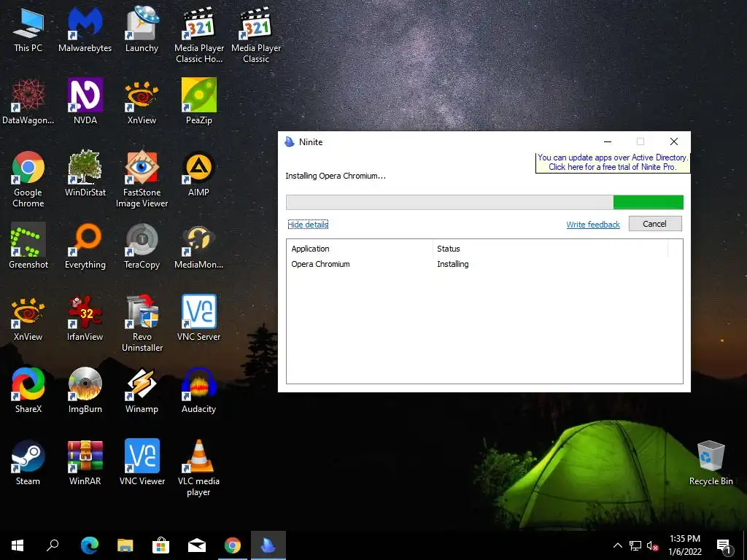Open the taskbar clock and date
Screen dimensions: 747x560
point(685,545)
